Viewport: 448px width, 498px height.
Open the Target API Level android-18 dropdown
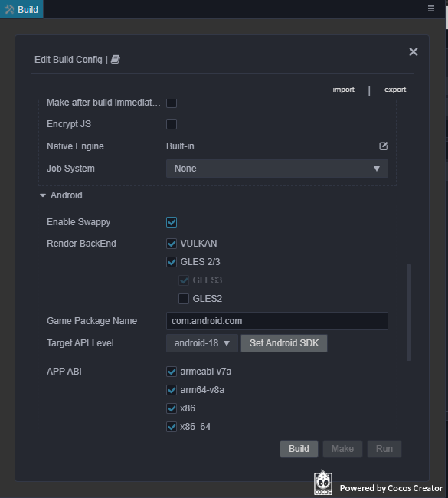(202, 343)
